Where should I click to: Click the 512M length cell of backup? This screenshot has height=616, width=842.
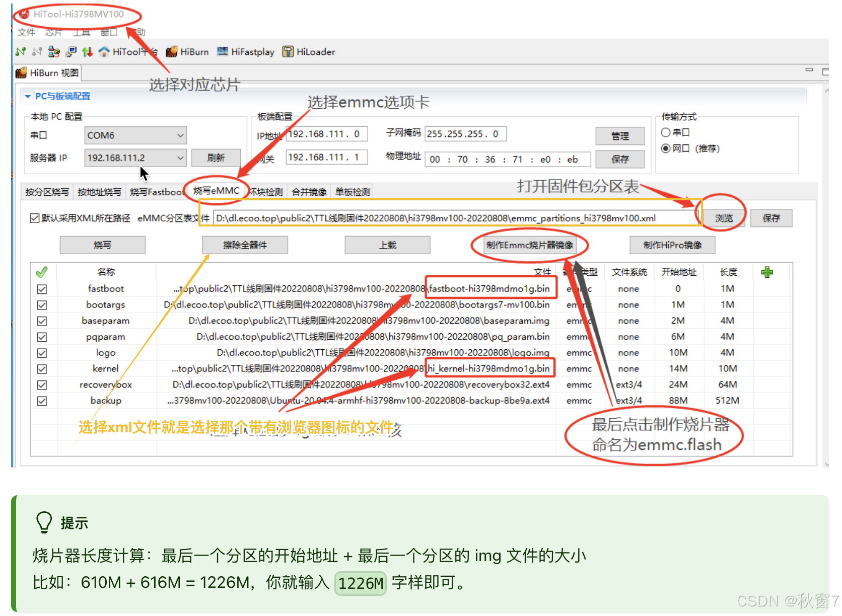click(727, 401)
